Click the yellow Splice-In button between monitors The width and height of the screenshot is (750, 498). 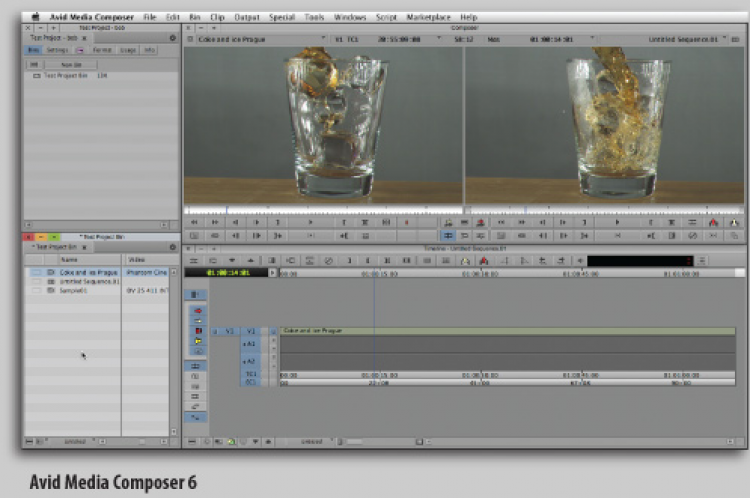[x=448, y=222]
